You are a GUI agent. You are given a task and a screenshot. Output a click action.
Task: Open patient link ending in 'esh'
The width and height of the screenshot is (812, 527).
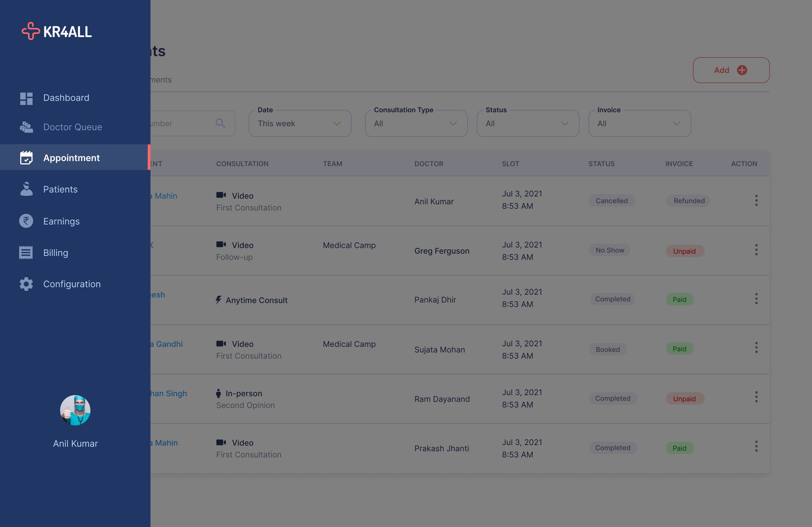pos(158,295)
